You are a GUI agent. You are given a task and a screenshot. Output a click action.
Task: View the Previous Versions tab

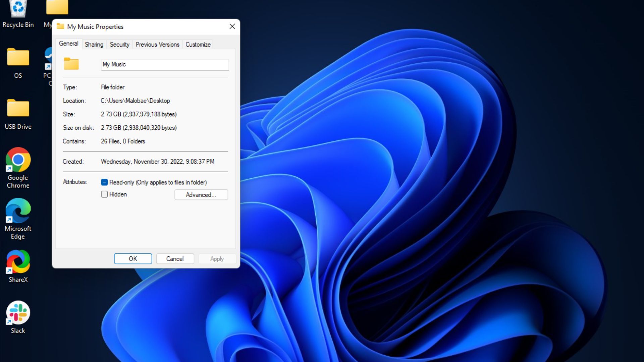click(x=157, y=44)
